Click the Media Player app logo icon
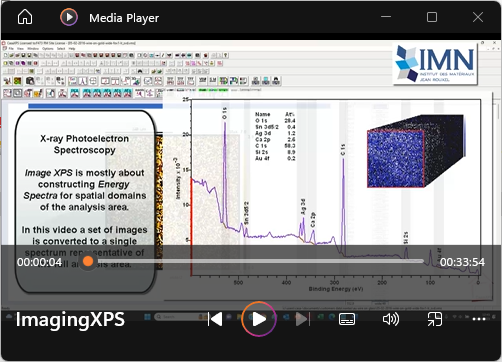Screen dimensions: 502x362 [x=69, y=17]
